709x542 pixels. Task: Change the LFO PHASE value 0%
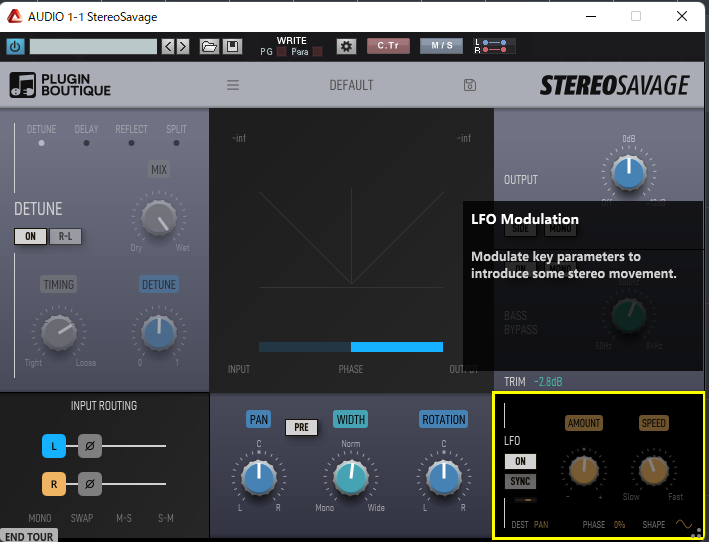[619, 525]
